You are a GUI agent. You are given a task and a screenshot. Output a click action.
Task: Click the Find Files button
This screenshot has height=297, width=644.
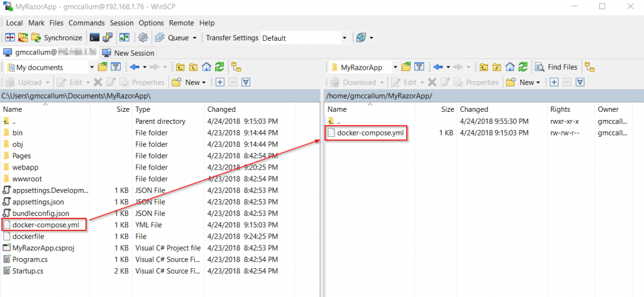point(557,67)
